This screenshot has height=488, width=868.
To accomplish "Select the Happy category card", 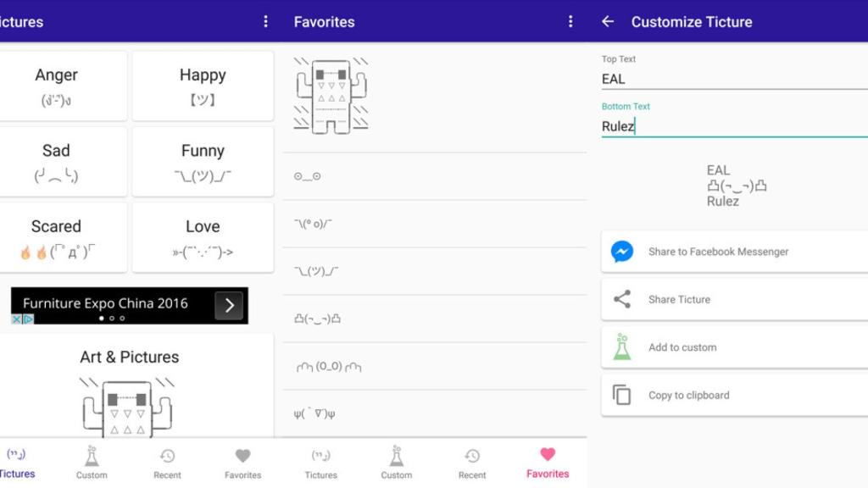I will pos(203,86).
